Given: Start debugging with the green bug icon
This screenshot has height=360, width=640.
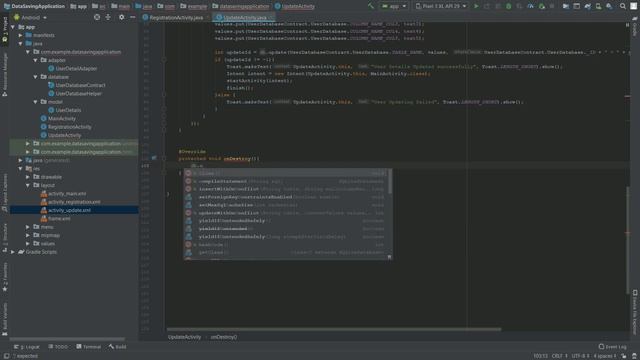Looking at the screenshot, I should click(509, 6).
